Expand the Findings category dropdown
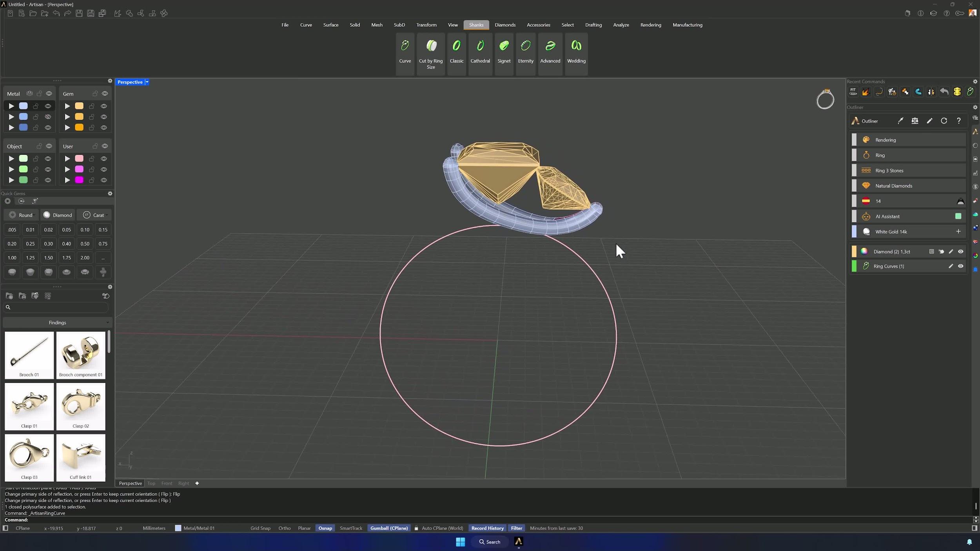This screenshot has height=551, width=980. [x=57, y=323]
